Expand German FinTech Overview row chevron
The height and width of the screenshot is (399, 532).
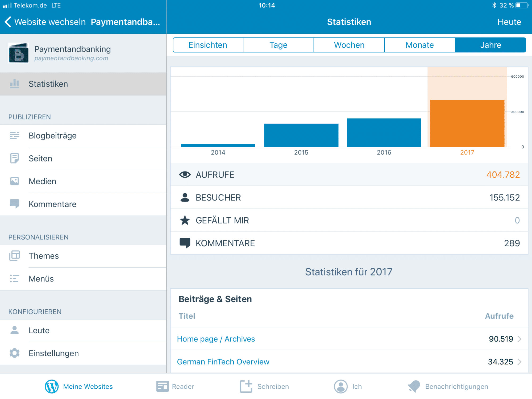click(x=519, y=362)
